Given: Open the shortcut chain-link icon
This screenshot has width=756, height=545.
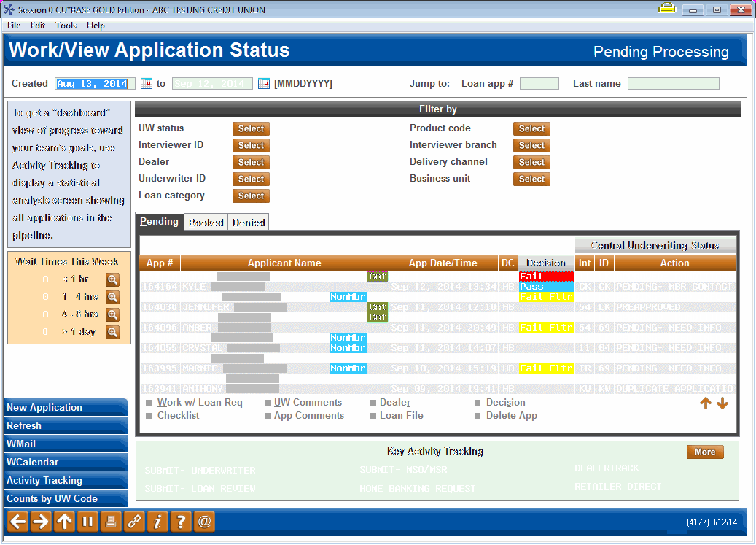Looking at the screenshot, I should coord(134,521).
